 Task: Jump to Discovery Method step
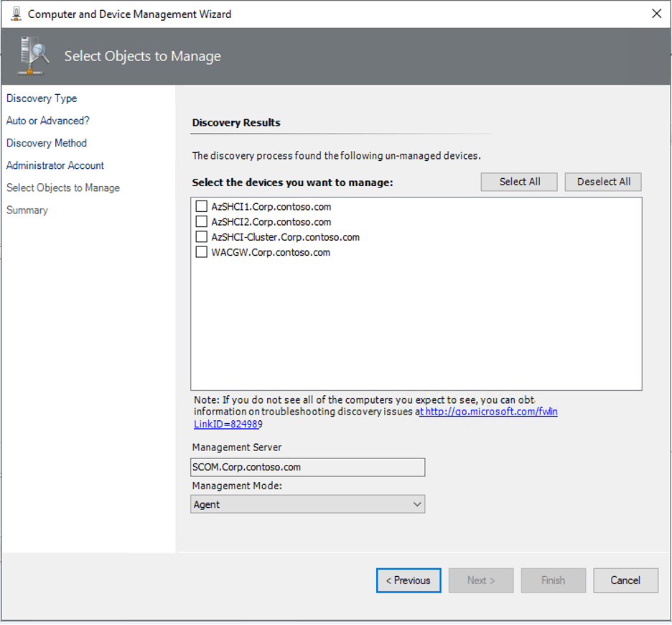pyautogui.click(x=47, y=143)
